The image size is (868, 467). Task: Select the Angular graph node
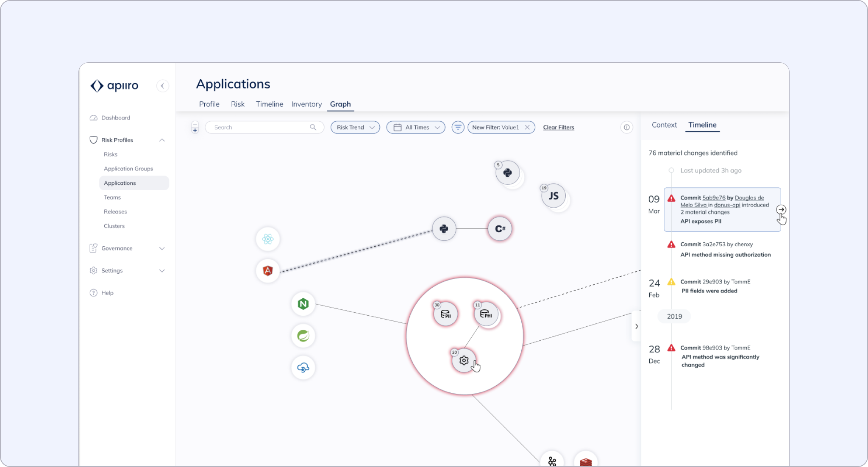click(268, 271)
